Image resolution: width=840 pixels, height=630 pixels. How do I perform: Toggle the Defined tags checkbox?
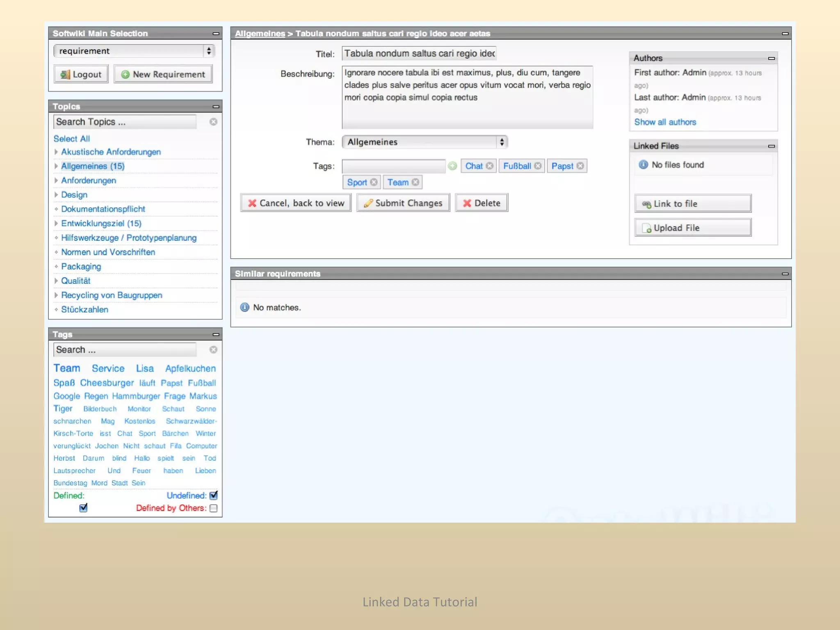coord(83,508)
